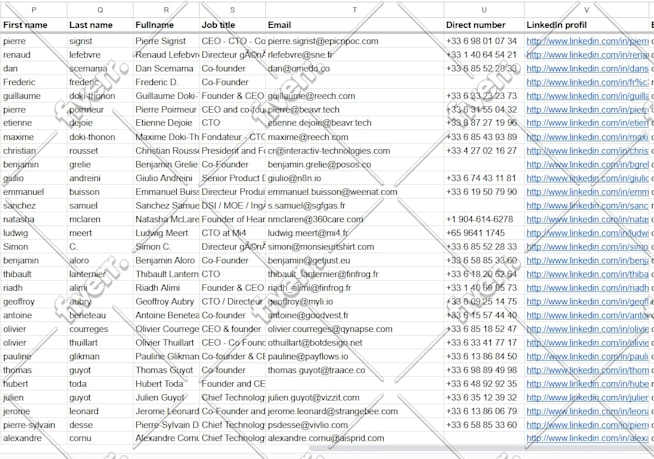
Task: Select email alexandre.cornu@aisprid.com
Action: click(326, 439)
